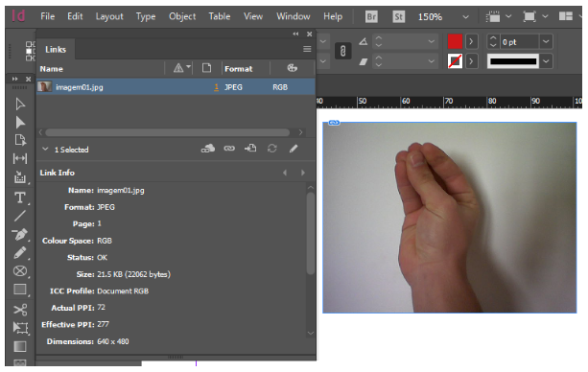The width and height of the screenshot is (588, 372).
Task: Select the Direct Selection tool
Action: pyautogui.click(x=20, y=123)
